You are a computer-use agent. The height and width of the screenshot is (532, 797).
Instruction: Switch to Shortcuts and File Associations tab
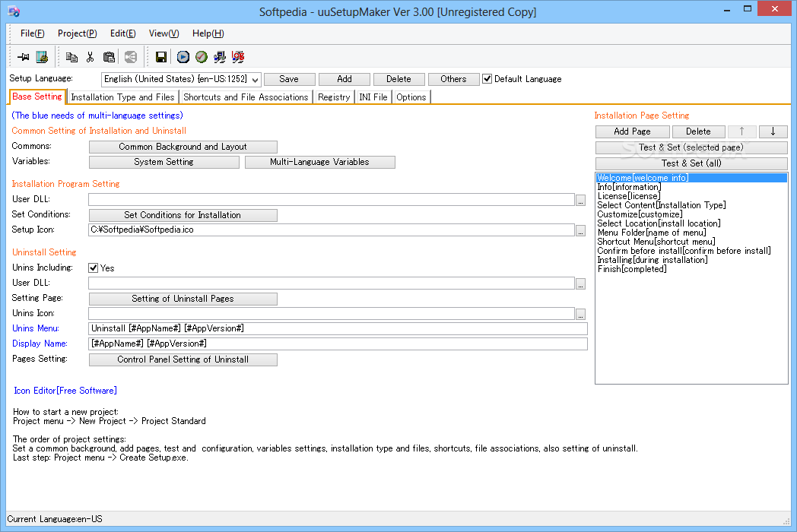click(246, 97)
